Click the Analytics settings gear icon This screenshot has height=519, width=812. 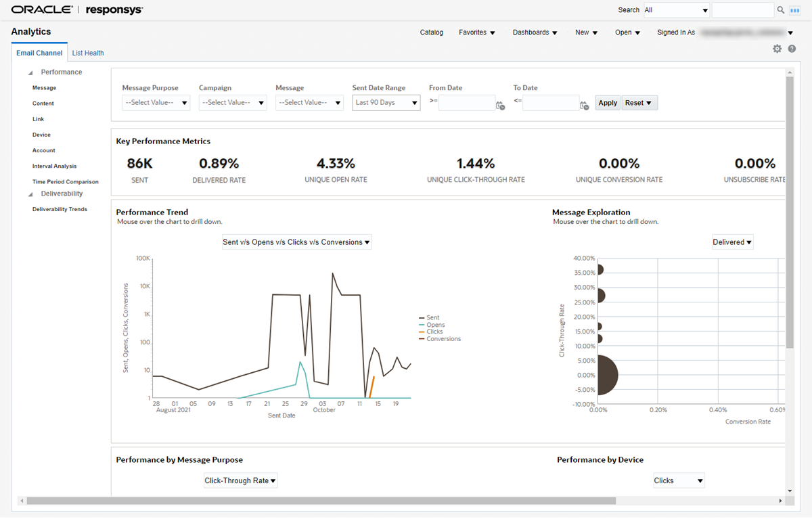tap(777, 48)
